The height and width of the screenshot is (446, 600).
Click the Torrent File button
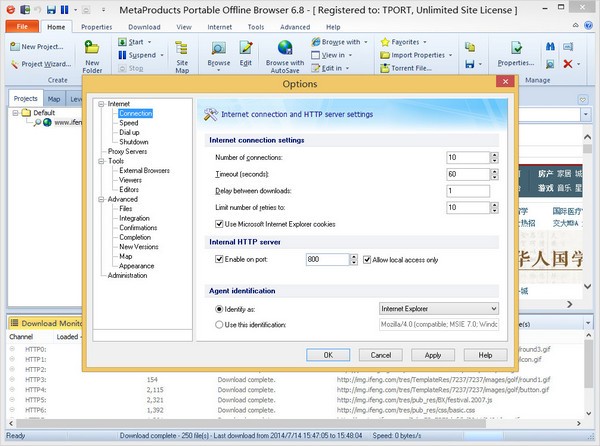[411, 69]
